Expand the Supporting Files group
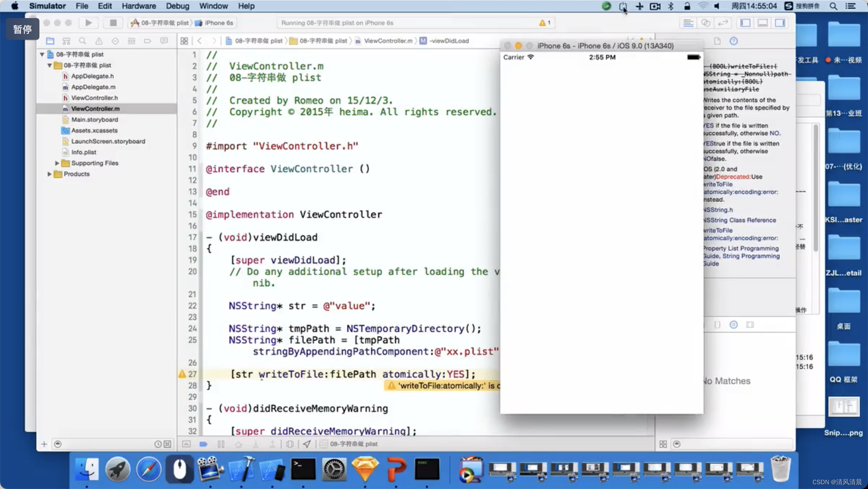 (57, 163)
